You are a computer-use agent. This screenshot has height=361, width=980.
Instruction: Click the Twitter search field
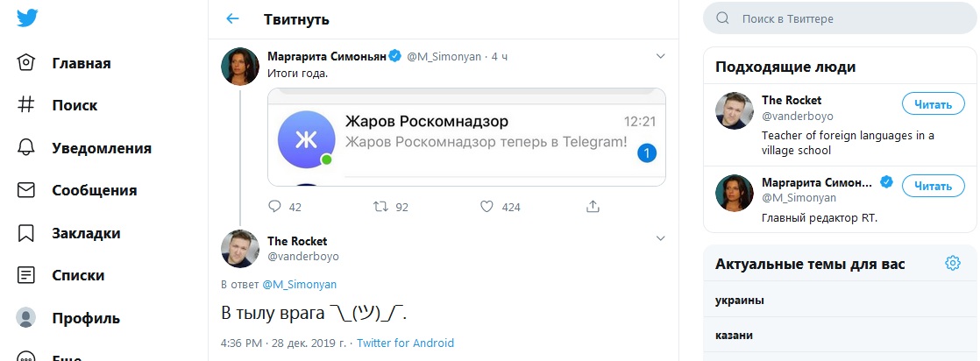[x=842, y=18]
